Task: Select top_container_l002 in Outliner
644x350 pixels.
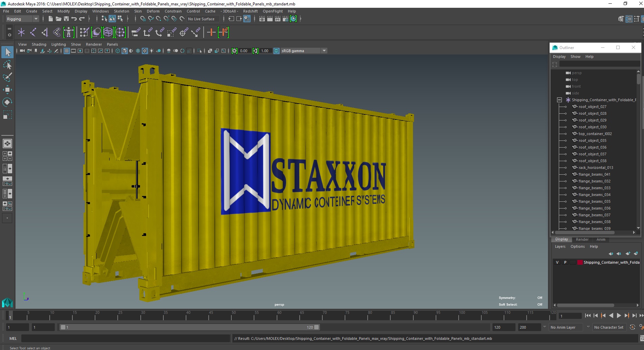Action: (595, 134)
